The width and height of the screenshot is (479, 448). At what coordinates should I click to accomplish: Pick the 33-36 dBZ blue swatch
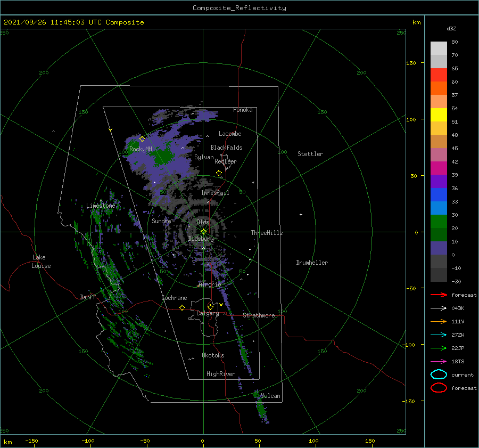pyautogui.click(x=439, y=194)
